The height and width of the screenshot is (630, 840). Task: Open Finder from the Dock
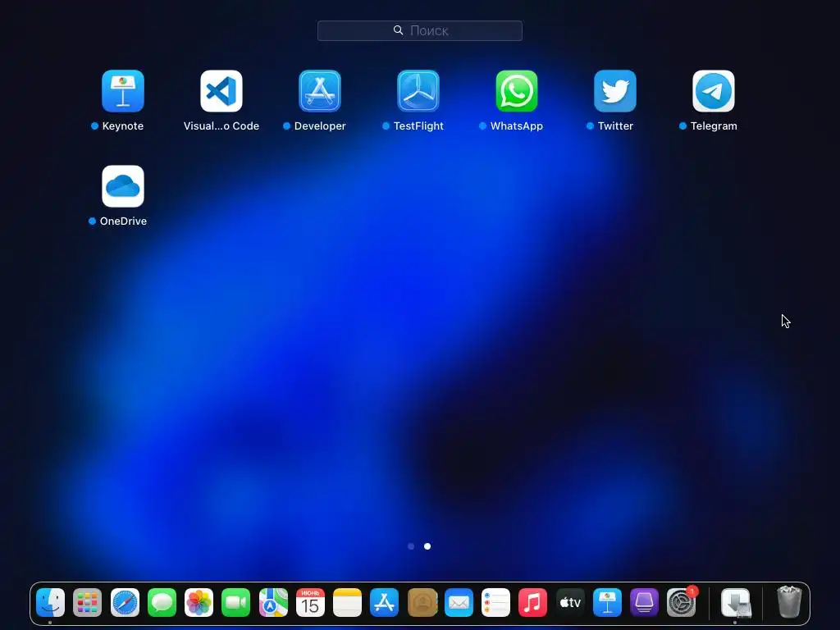tap(50, 603)
